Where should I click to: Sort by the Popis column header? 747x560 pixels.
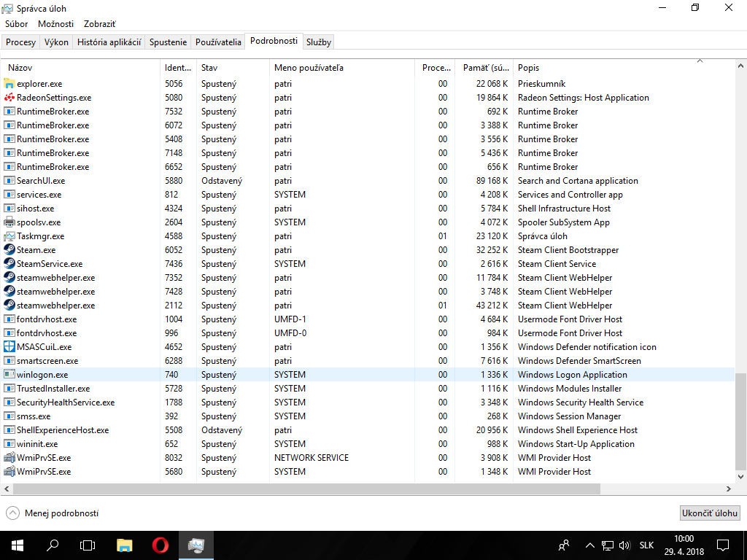tap(624, 68)
